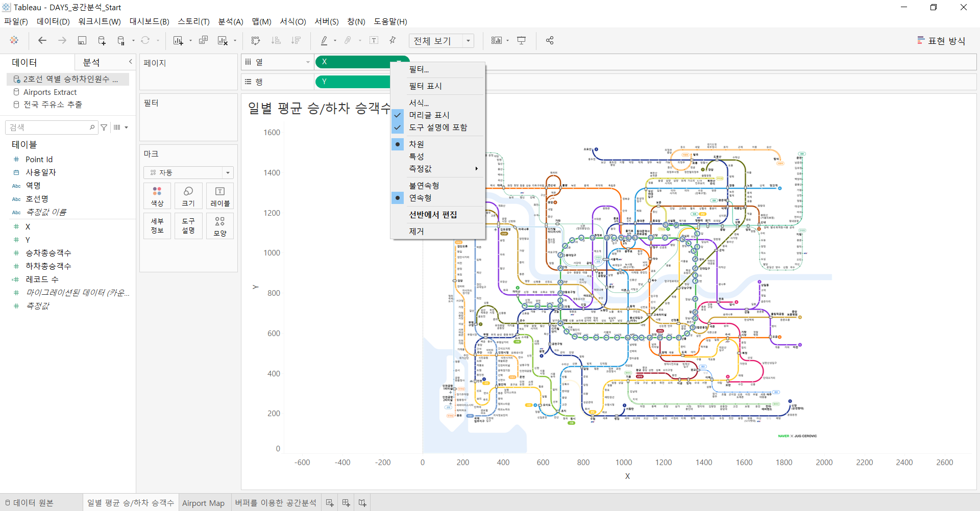
Task: Click the sort descending icon
Action: point(296,40)
